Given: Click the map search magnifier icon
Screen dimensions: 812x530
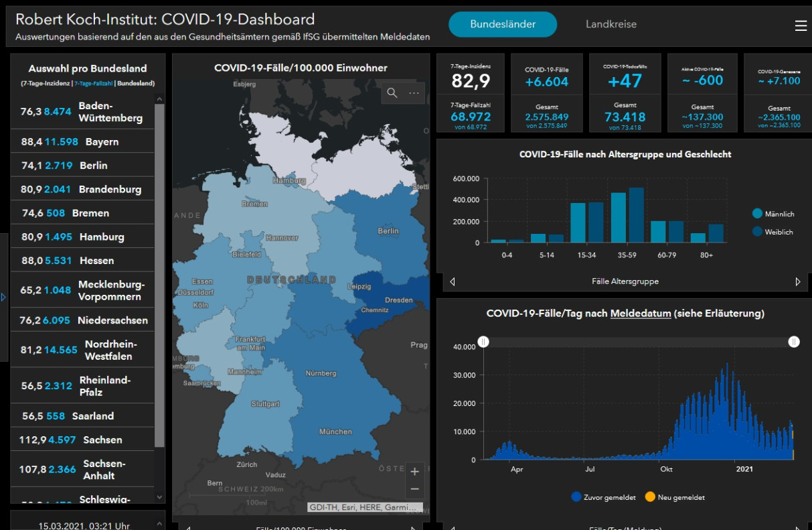Looking at the screenshot, I should pyautogui.click(x=392, y=93).
